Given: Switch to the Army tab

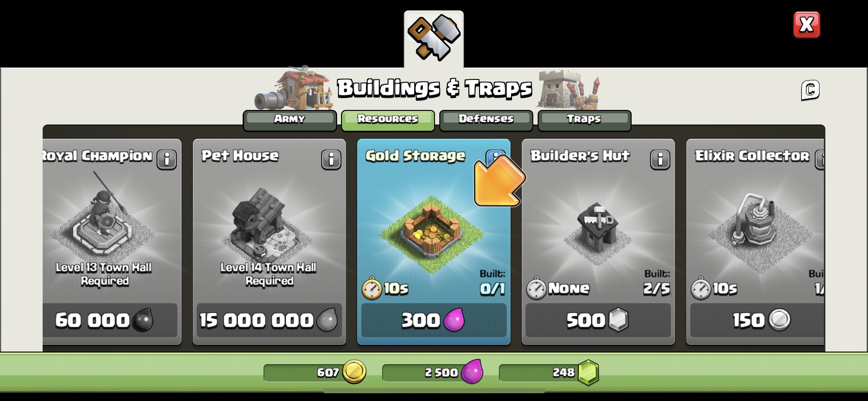Looking at the screenshot, I should pyautogui.click(x=290, y=120).
